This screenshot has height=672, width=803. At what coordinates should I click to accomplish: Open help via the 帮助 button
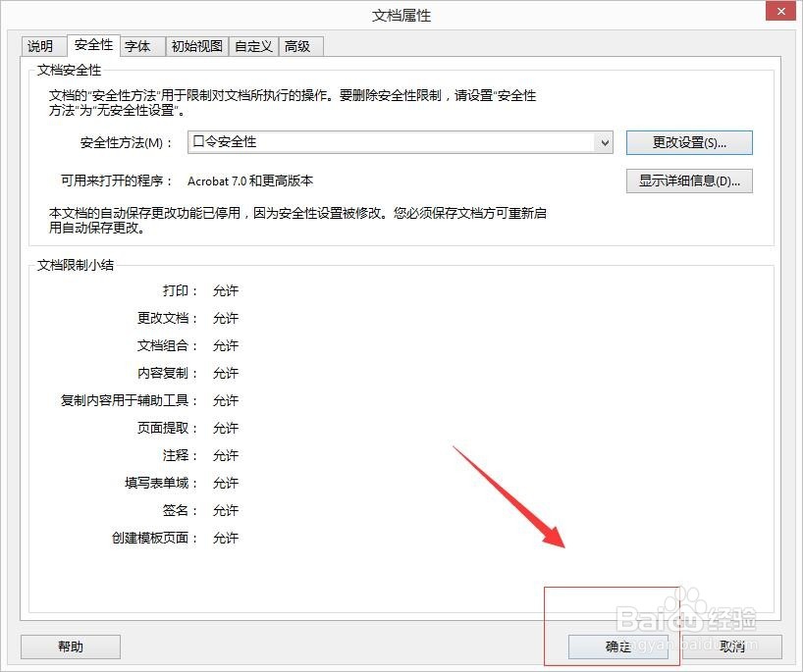(69, 646)
